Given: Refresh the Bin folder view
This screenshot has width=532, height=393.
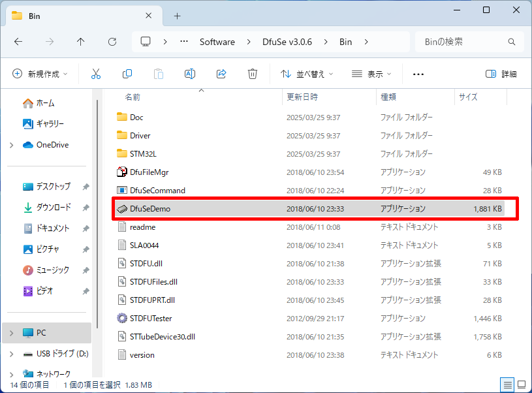Looking at the screenshot, I should pos(112,42).
